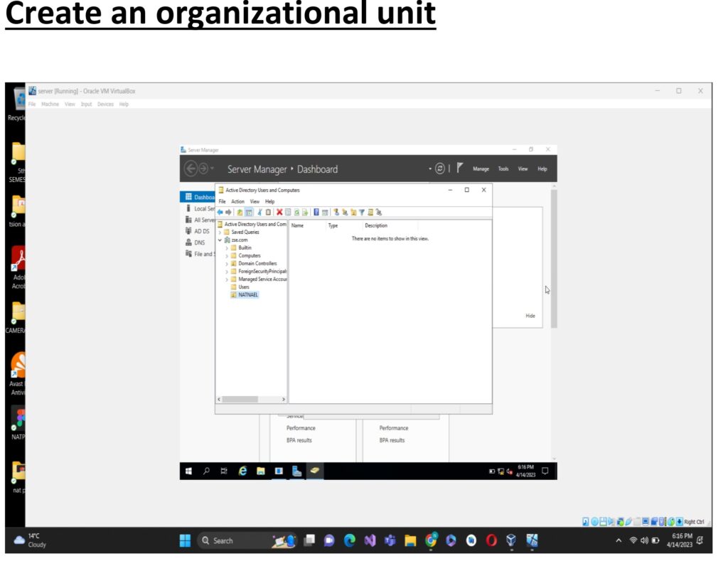Click the VM taskbar search magnifier icon
Screen dimensions: 728x561
(206, 471)
